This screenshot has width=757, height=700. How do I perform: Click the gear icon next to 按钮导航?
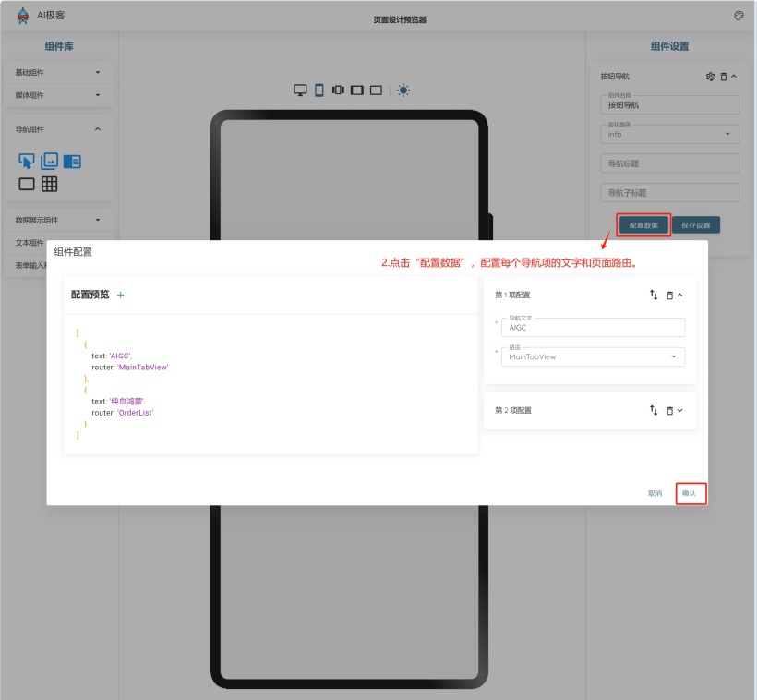[710, 77]
